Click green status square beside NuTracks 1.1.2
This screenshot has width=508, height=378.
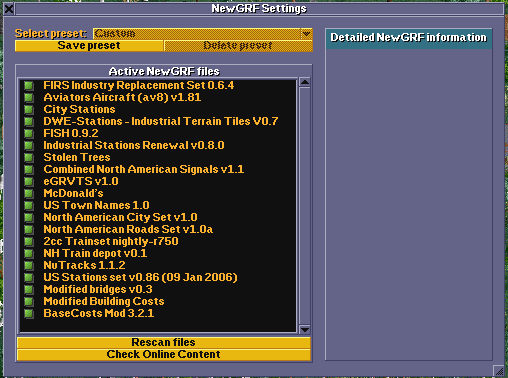29,266
